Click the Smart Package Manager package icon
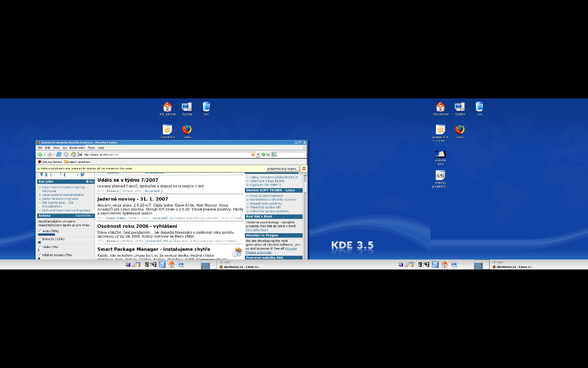Image resolution: width=588 pixels, height=368 pixels. click(x=237, y=252)
